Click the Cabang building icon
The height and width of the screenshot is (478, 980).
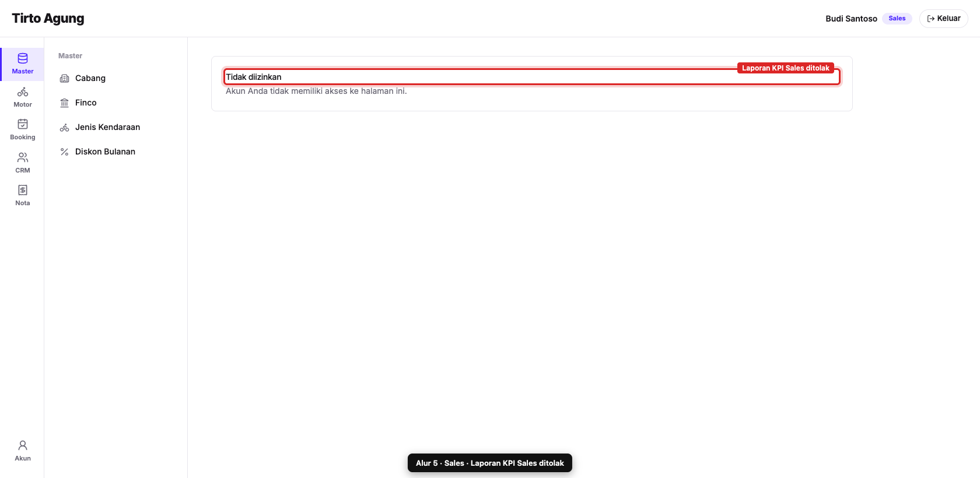click(x=65, y=78)
